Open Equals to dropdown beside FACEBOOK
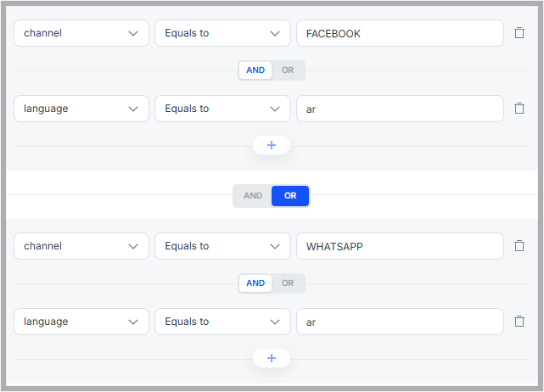 click(222, 33)
